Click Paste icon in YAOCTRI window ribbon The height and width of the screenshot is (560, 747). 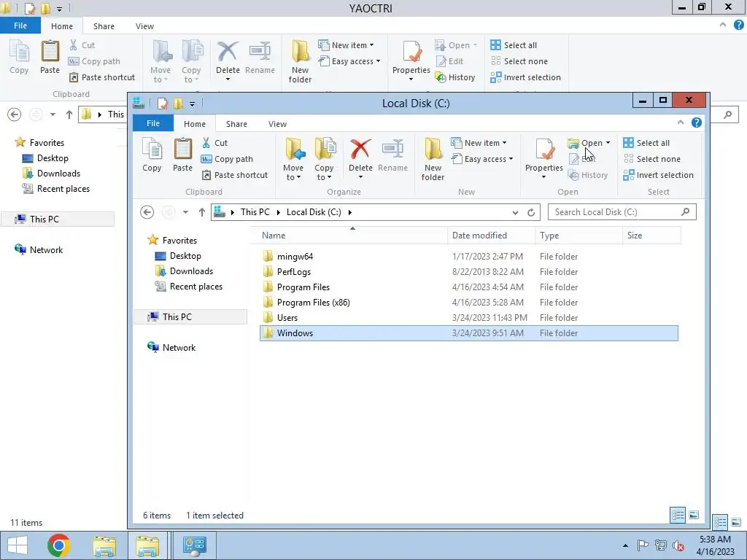pos(50,52)
